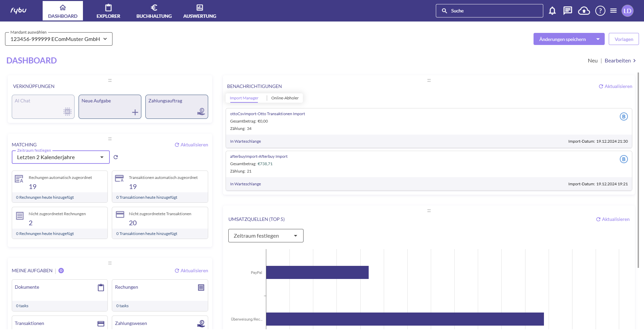Expand the Letzten 2 Kalenderjahre dropdown

[x=61, y=157]
